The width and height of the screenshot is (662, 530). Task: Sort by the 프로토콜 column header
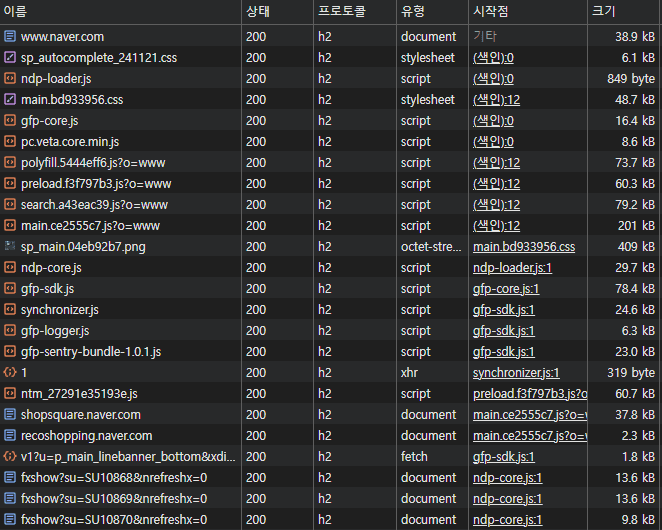coord(355,11)
